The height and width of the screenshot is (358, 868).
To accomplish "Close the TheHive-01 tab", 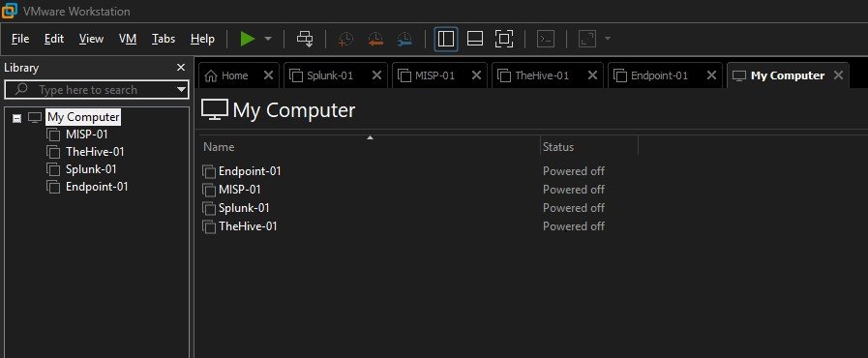I will [x=593, y=75].
